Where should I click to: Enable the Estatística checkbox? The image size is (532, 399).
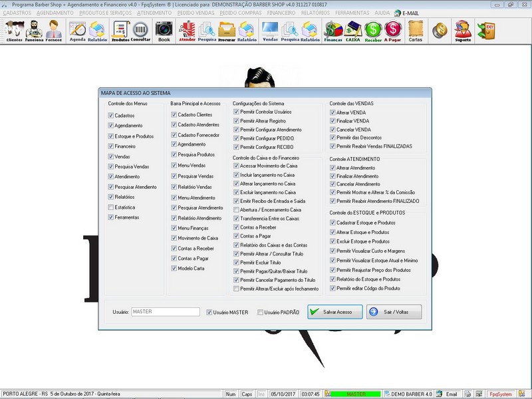[x=110, y=207]
